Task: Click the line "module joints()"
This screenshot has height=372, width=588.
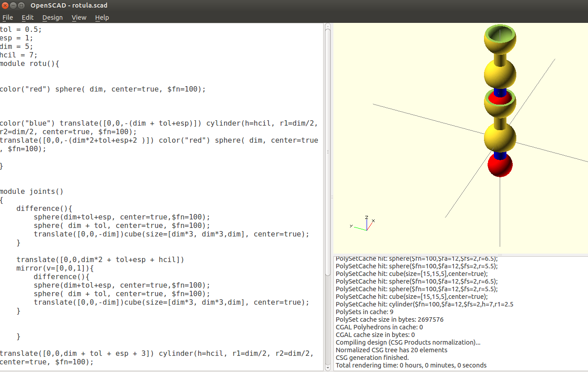Action: [32, 192]
